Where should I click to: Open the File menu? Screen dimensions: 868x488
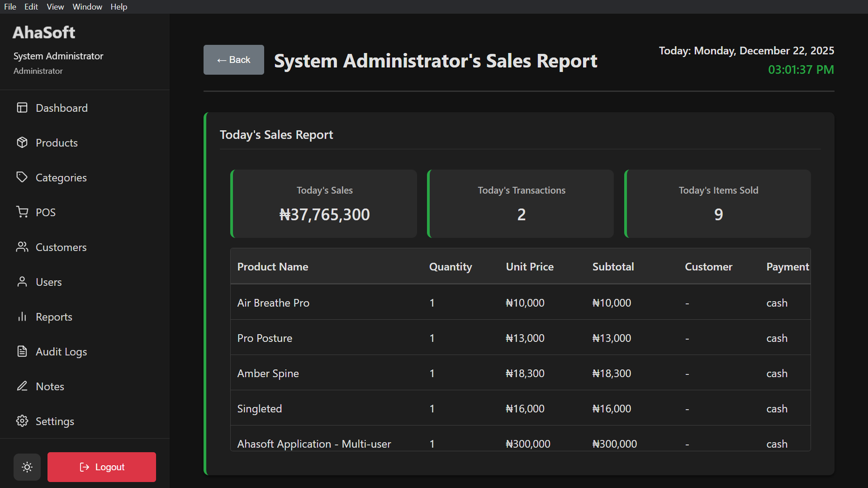tap(10, 7)
